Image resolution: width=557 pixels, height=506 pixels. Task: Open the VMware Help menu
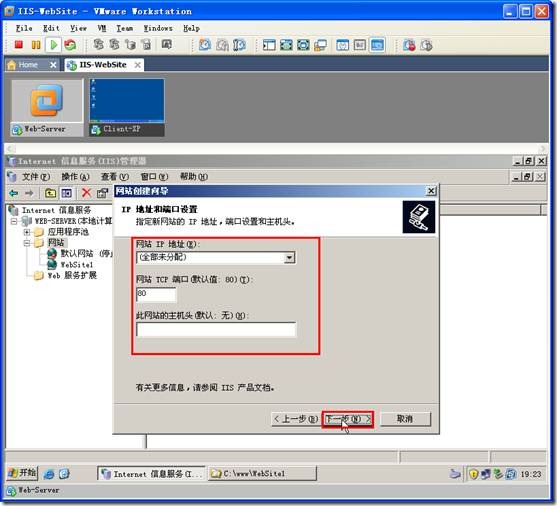(x=191, y=28)
